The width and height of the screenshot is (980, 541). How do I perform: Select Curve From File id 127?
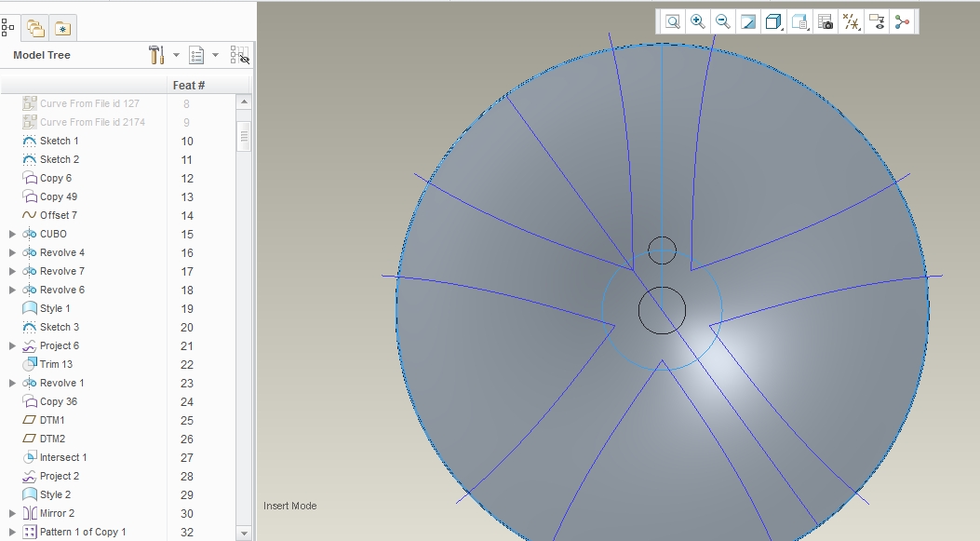(x=89, y=103)
